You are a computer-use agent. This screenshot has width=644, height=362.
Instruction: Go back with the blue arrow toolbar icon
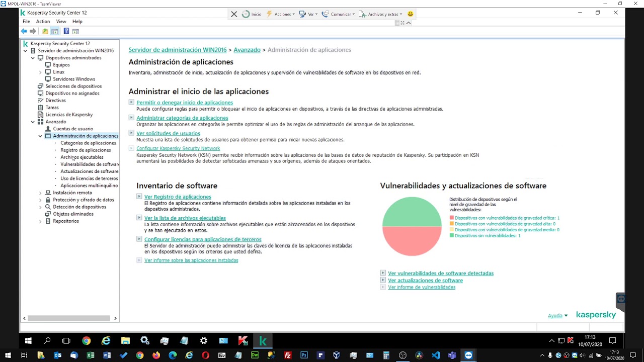click(24, 31)
